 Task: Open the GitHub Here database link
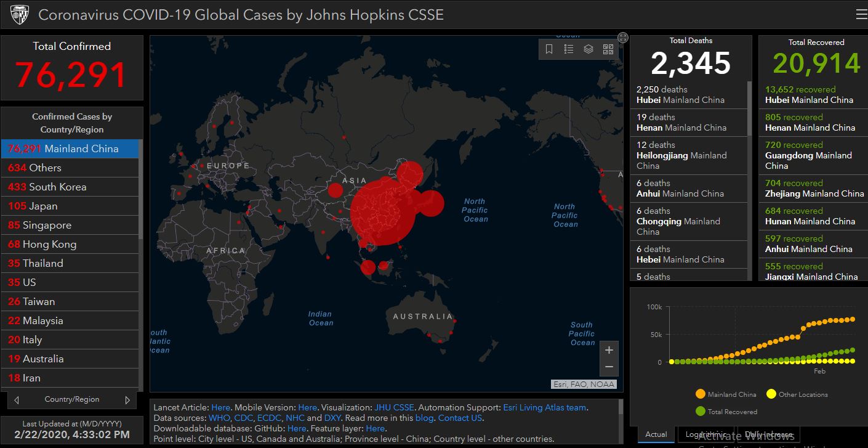(x=296, y=428)
